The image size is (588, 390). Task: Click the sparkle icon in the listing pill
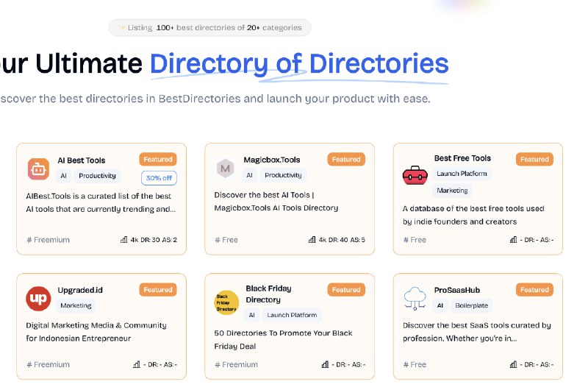(121, 27)
